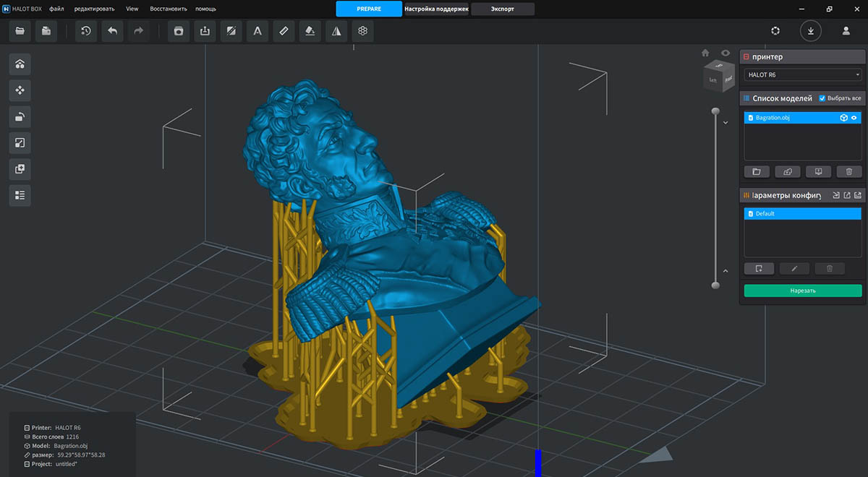Click the hexagon flower toolbar icon

point(363,31)
